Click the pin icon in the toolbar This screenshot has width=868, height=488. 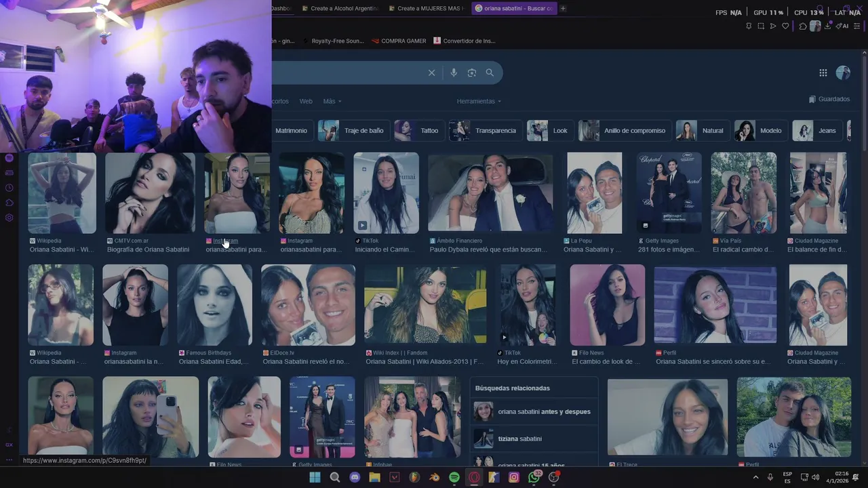click(749, 26)
